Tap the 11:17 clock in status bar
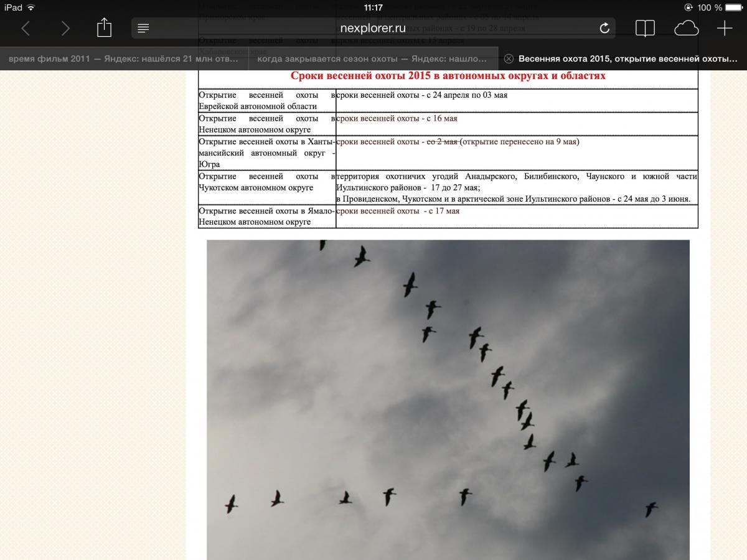The height and width of the screenshot is (560, 747). [373, 7]
